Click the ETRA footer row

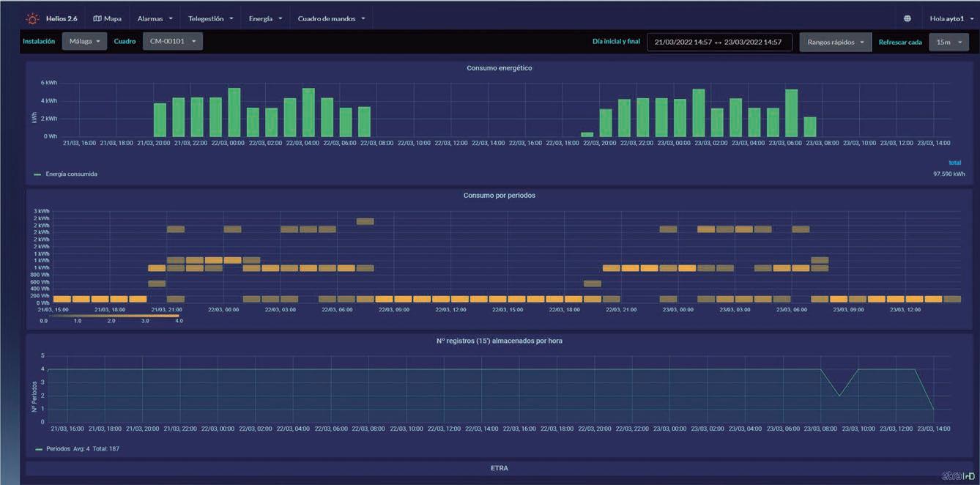500,468
